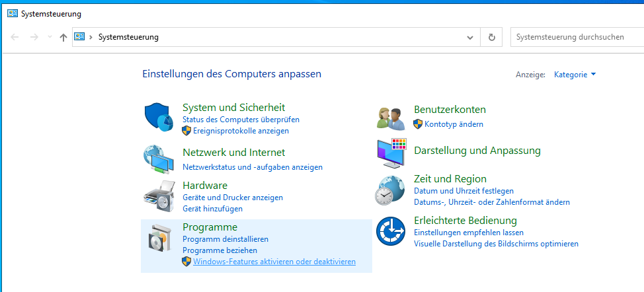Open Programm deinstallieren link

(x=225, y=239)
